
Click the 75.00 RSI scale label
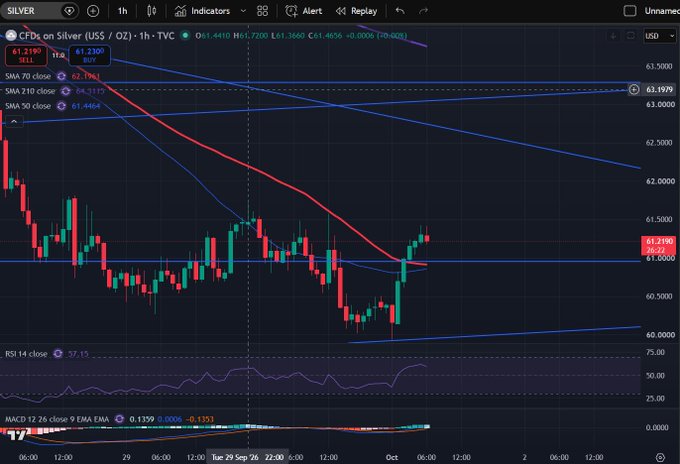click(655, 353)
